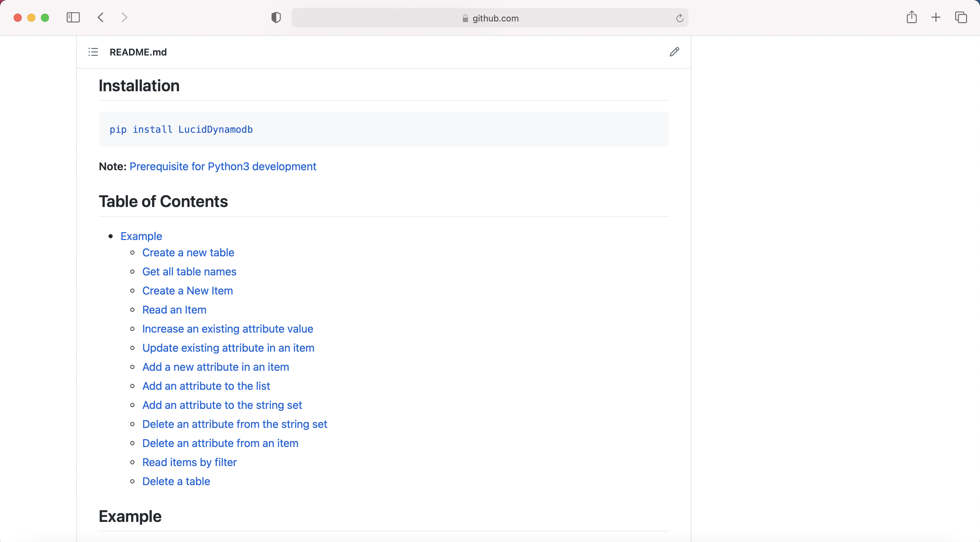980x542 pixels.
Task: Open the Delete a table section
Action: [x=176, y=481]
